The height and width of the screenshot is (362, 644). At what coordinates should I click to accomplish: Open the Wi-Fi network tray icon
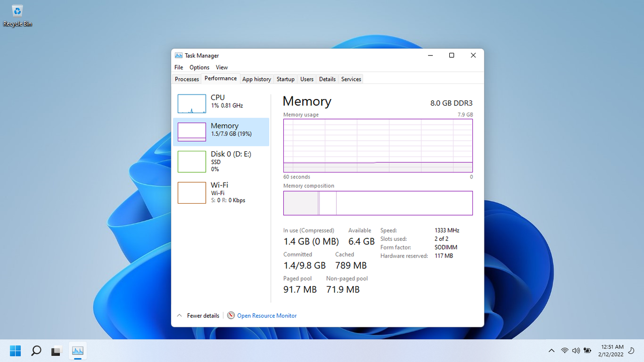pos(565,350)
